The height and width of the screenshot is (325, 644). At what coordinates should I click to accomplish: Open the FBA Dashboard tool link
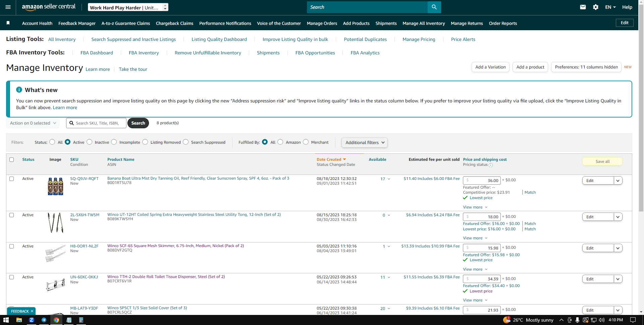(x=97, y=53)
